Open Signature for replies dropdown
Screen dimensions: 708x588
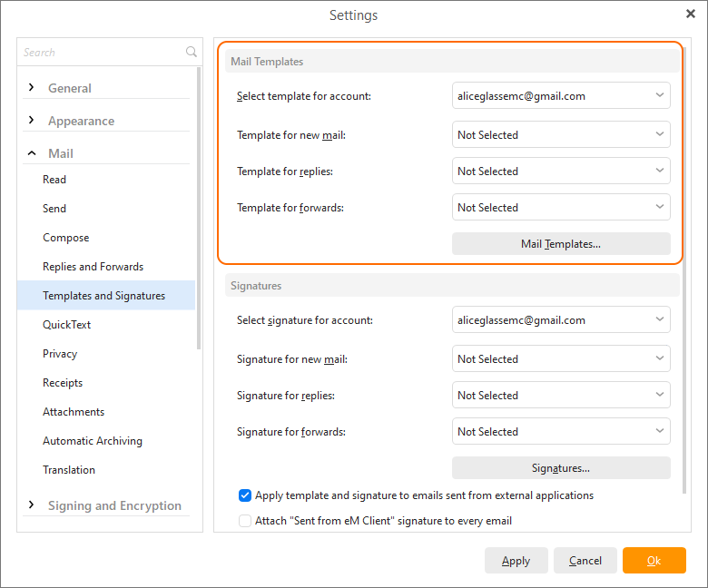coord(561,395)
